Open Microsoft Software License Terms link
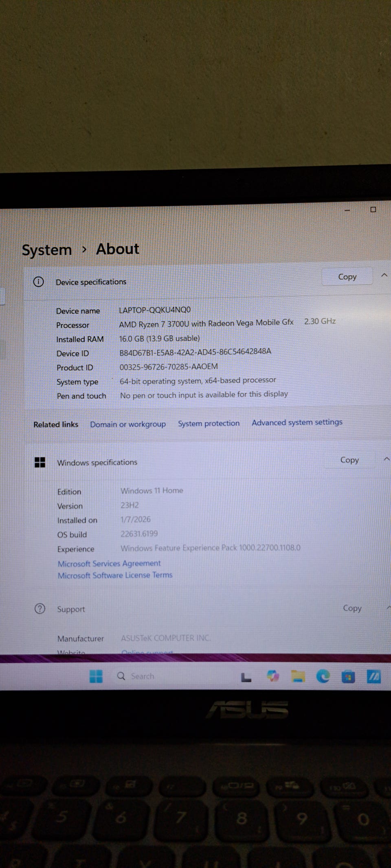 [x=115, y=575]
